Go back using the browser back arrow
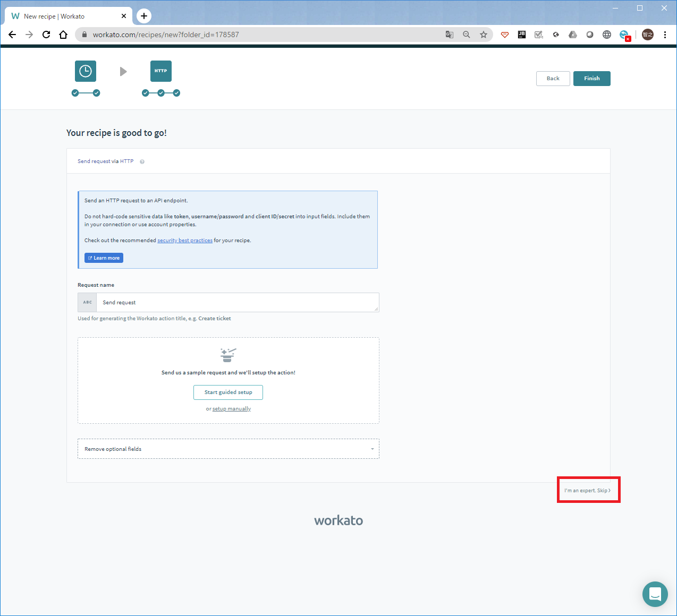Screen dimensions: 677x616 (12, 35)
